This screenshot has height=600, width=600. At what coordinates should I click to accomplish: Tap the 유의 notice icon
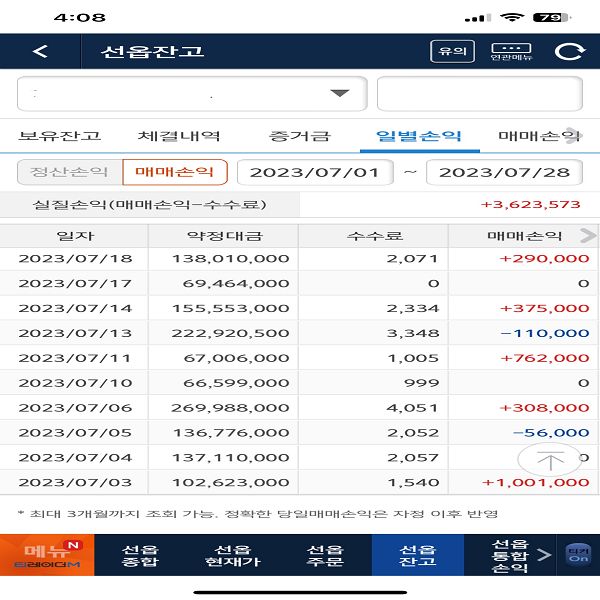point(452,52)
